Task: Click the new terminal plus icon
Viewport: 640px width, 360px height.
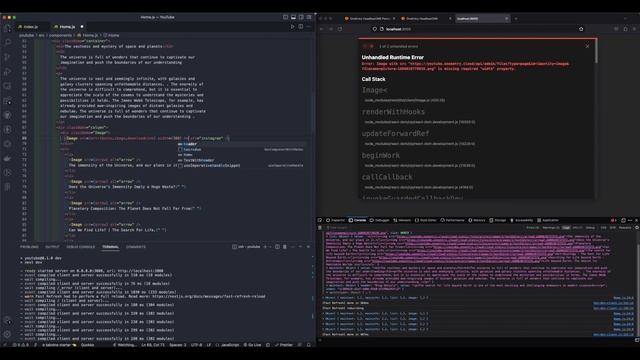Action: coord(265,247)
